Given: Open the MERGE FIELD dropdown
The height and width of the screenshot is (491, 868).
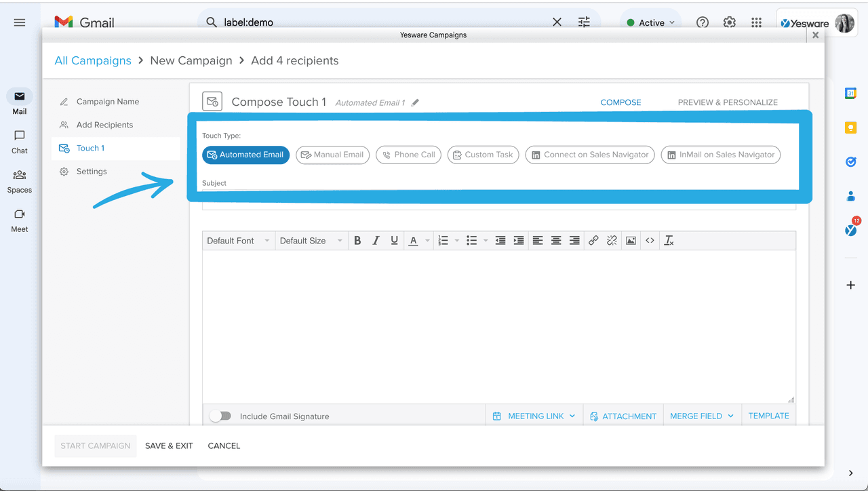Looking at the screenshot, I should click(702, 416).
